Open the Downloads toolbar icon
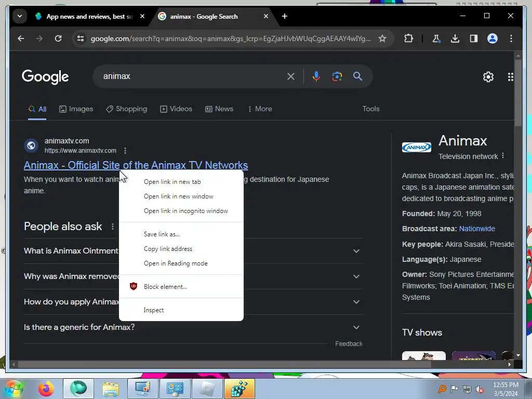This screenshot has width=532, height=399. pos(455,38)
